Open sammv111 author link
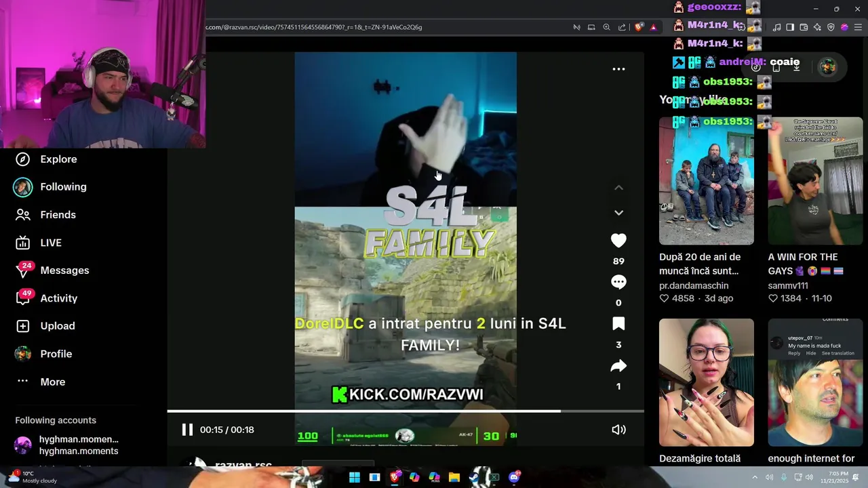This screenshot has height=488, width=868. [x=788, y=286]
